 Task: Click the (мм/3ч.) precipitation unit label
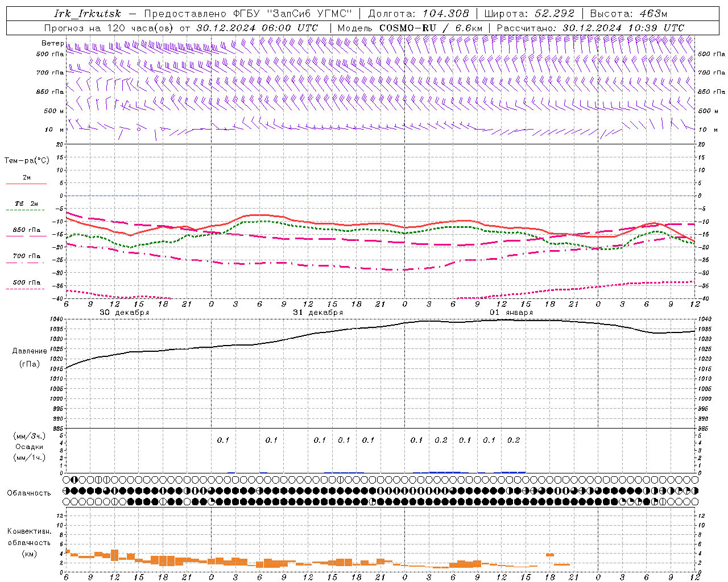pos(30,436)
